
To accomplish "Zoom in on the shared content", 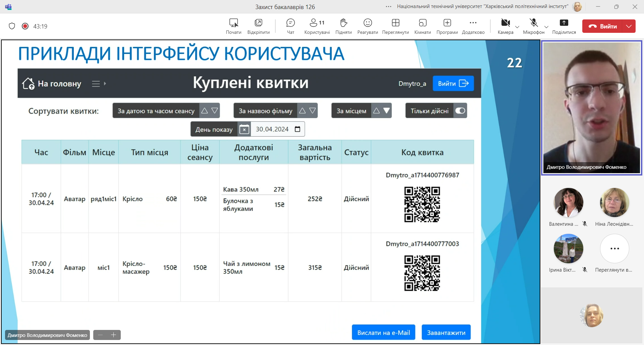I will 113,335.
